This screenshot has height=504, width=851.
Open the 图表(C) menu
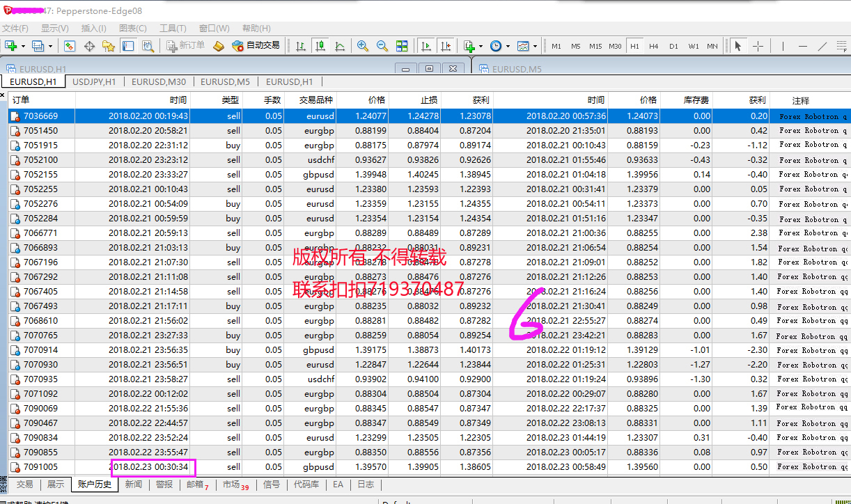pos(132,29)
